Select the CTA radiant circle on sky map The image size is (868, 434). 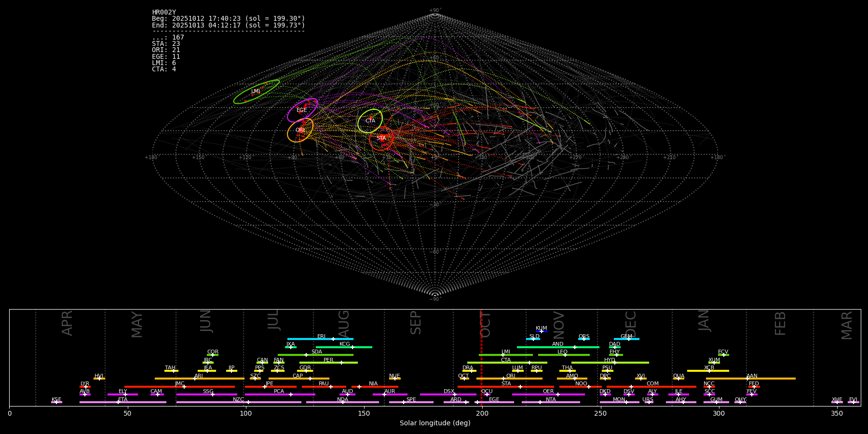click(370, 121)
